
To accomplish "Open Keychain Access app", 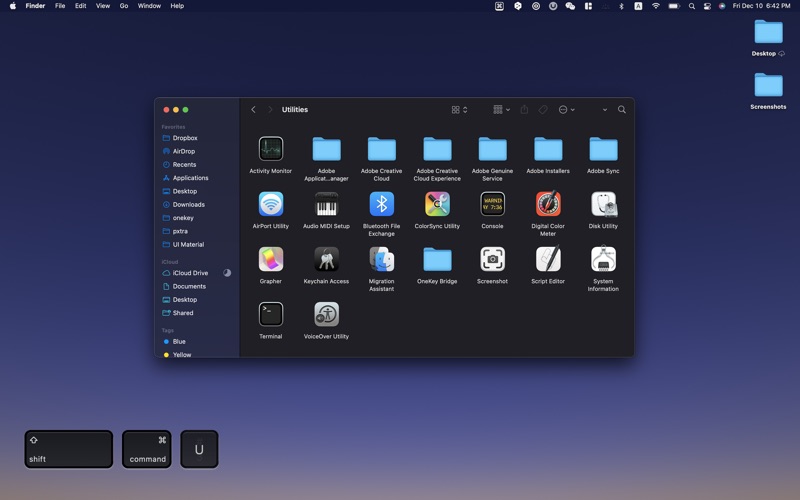I will [x=326, y=259].
